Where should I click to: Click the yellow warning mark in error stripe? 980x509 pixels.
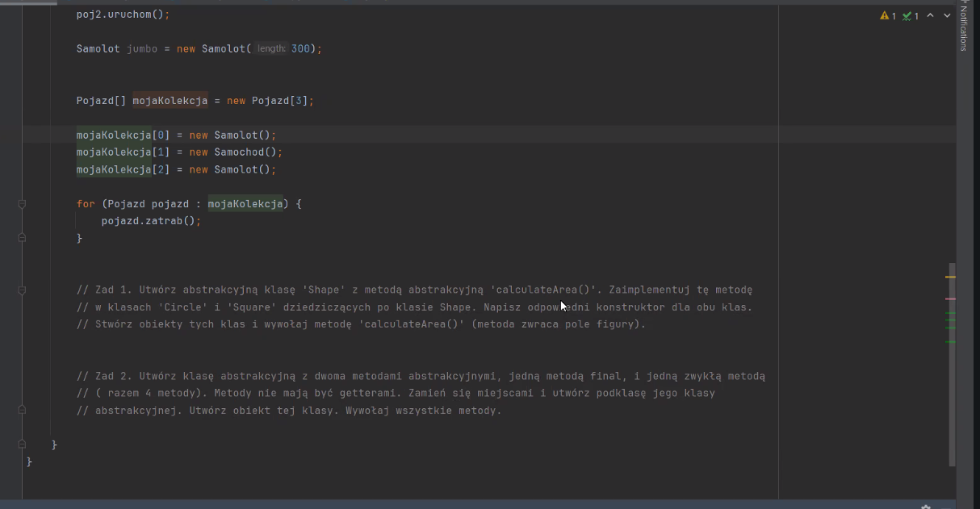(x=950, y=277)
